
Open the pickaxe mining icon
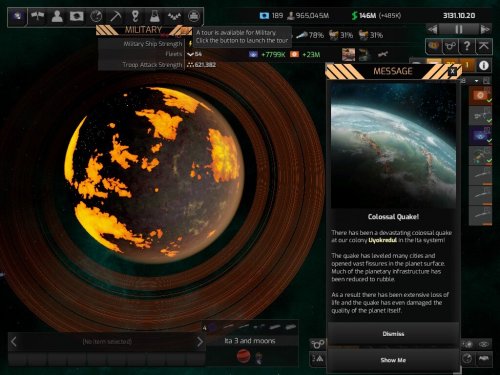tap(115, 16)
